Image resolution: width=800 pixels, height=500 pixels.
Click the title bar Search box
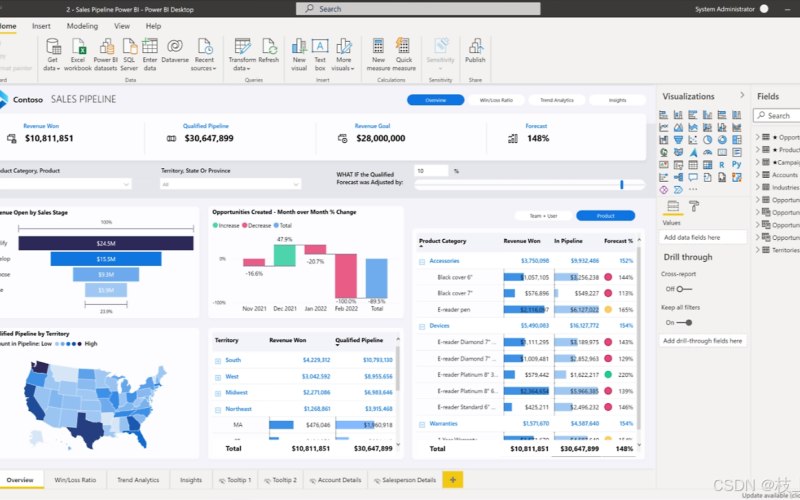click(418, 9)
